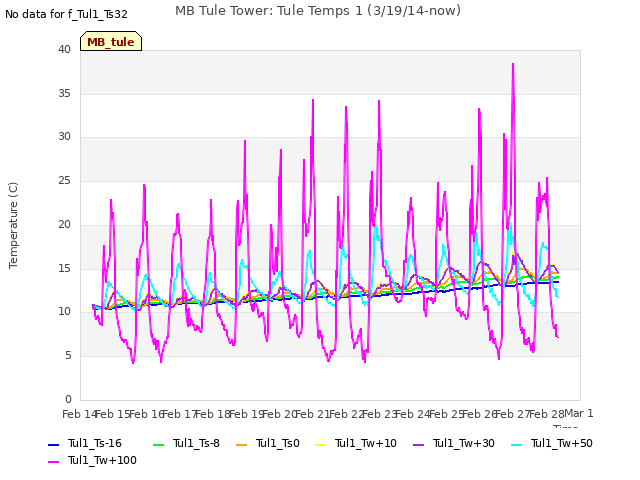This screenshot has width=640, height=480.
Task: Select the Tul1_Tw+10 legend label
Action: [x=366, y=443]
